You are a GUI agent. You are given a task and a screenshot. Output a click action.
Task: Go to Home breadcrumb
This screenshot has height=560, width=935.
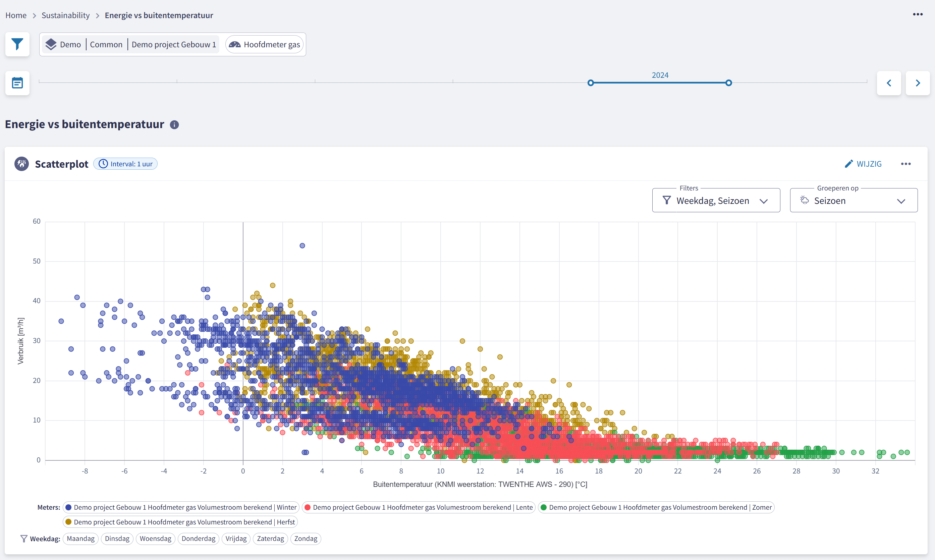(x=16, y=15)
